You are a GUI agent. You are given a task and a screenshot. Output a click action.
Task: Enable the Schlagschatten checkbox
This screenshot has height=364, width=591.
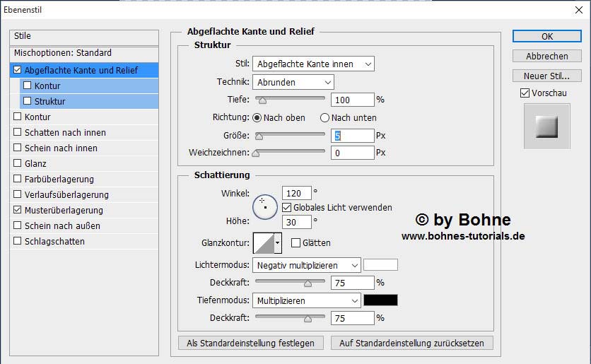click(18, 242)
